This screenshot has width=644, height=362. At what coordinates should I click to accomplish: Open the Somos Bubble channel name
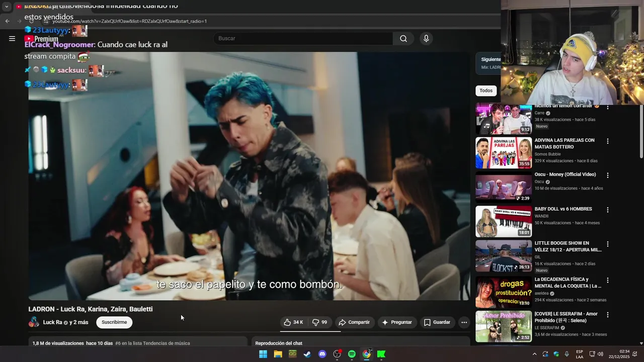click(547, 154)
